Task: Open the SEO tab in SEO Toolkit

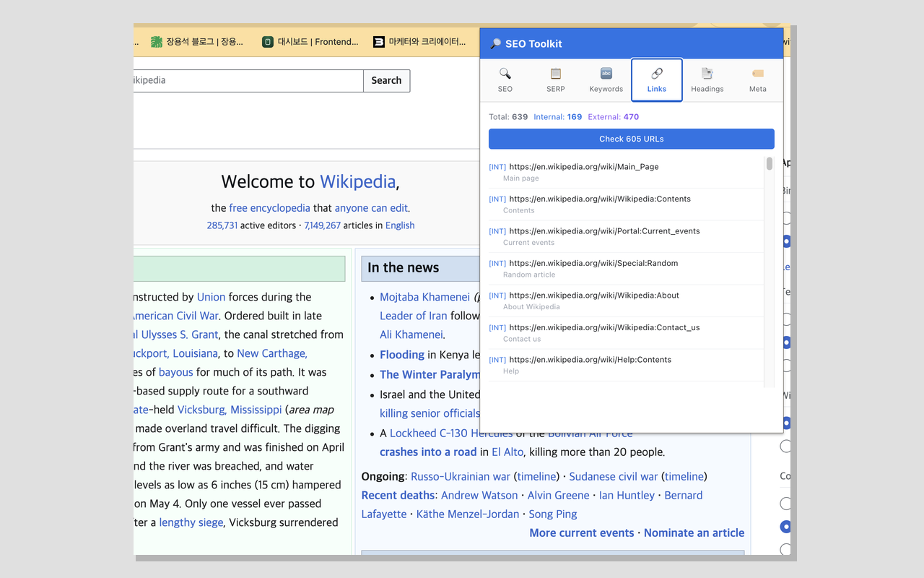Action: click(x=505, y=80)
